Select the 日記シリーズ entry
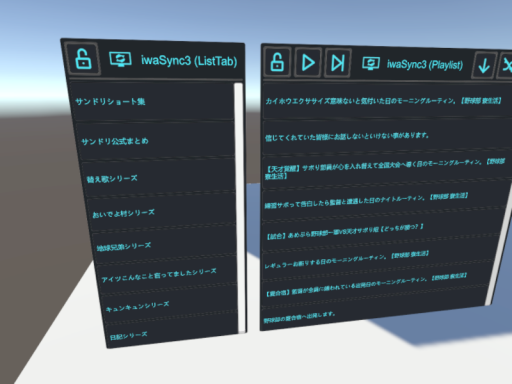Screen dimensions: 512x384 point(173,330)
